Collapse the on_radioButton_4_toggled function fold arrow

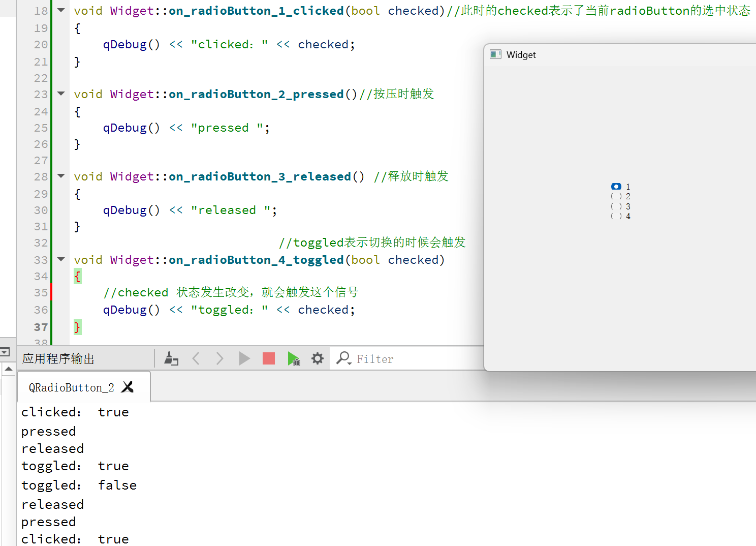(x=61, y=259)
